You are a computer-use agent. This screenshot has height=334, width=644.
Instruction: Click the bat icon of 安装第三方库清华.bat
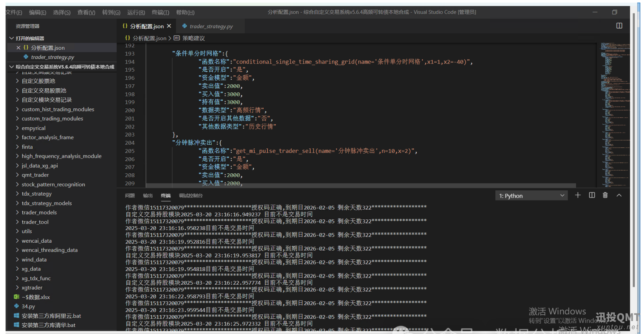[x=16, y=325]
